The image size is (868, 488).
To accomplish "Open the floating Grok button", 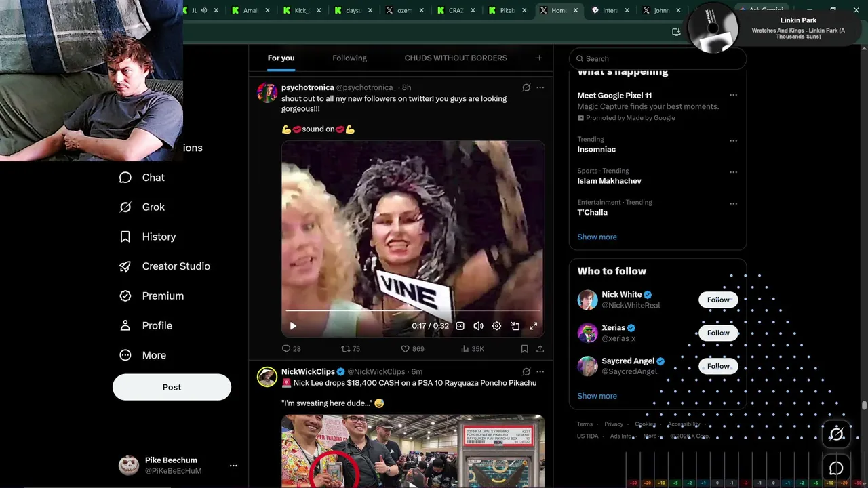I will [836, 434].
